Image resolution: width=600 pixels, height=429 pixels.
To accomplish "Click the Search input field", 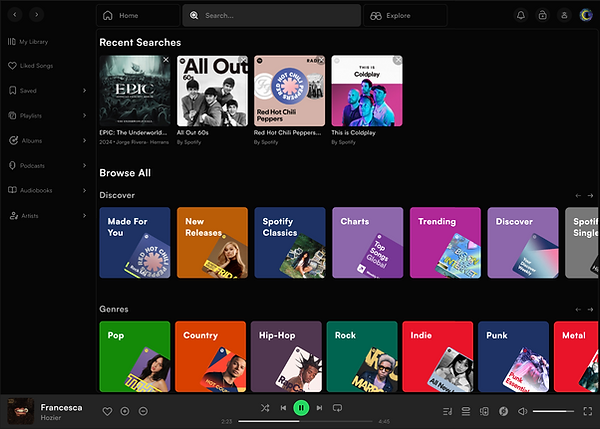I will click(x=272, y=15).
